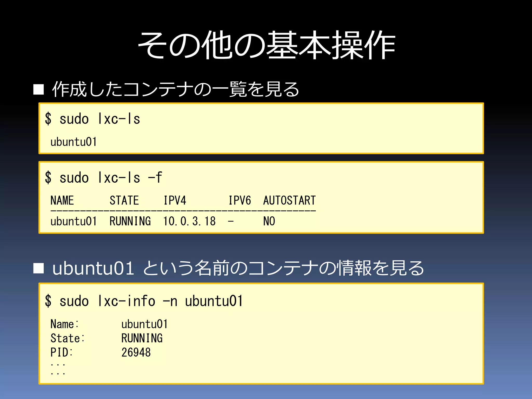Select heading ubuntu01 という名前のコンテナの情報を見る
Image resolution: width=532 pixels, height=399 pixels.
click(x=238, y=268)
